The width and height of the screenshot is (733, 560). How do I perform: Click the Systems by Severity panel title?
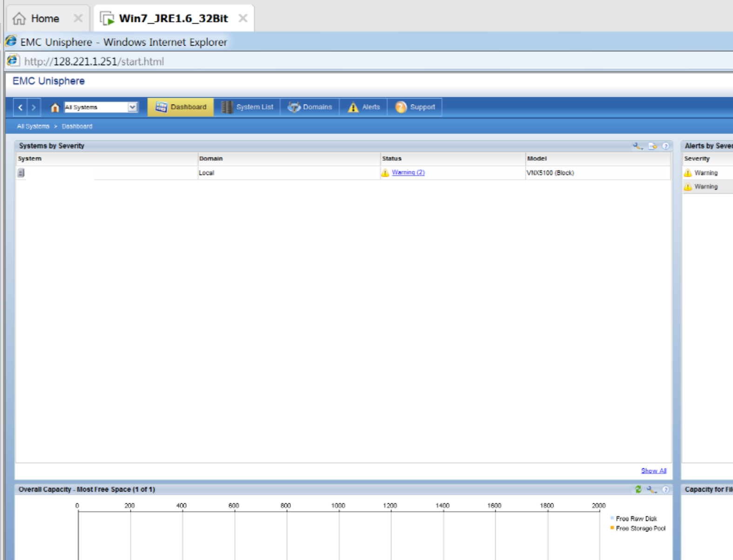(52, 146)
